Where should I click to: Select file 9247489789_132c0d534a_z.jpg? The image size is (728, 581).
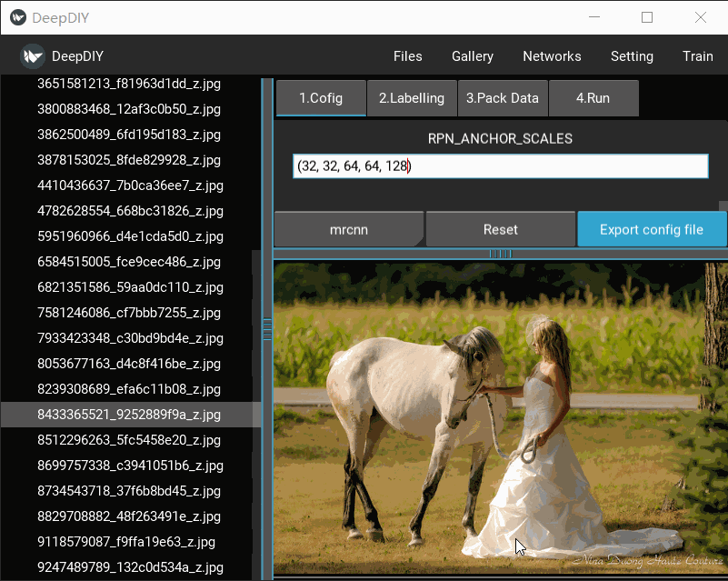click(129, 567)
